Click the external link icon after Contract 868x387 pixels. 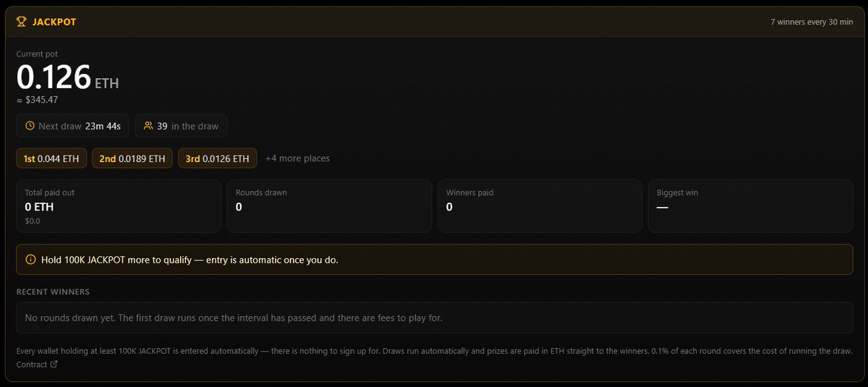[x=54, y=365]
